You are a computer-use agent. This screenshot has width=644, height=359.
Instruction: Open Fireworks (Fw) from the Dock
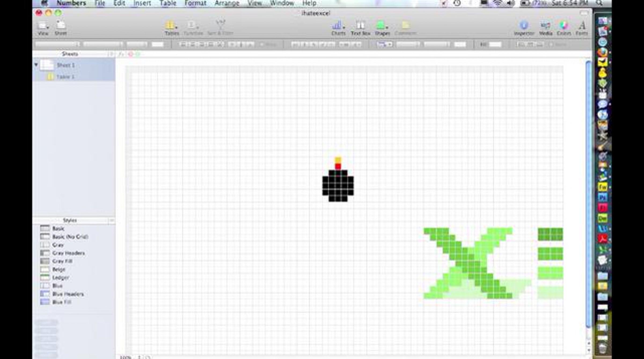(602, 187)
